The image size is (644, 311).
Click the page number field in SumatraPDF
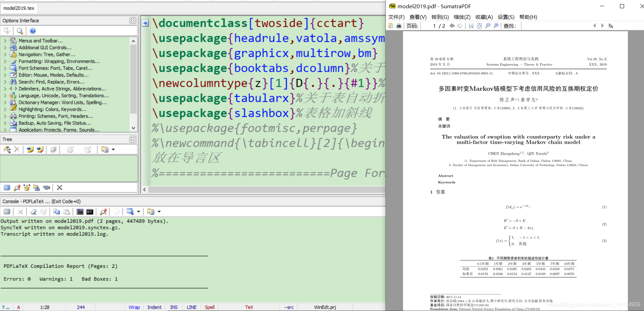[x=428, y=26]
